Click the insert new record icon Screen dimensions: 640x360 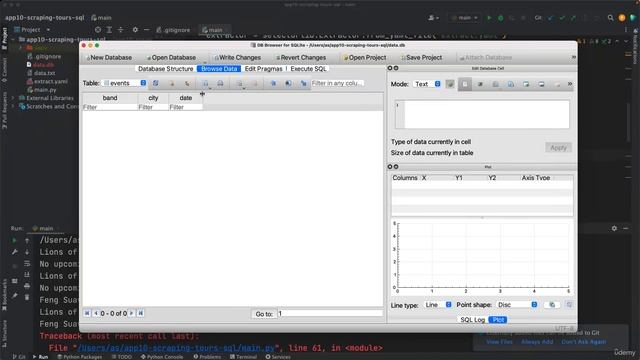pyautogui.click(x=240, y=83)
